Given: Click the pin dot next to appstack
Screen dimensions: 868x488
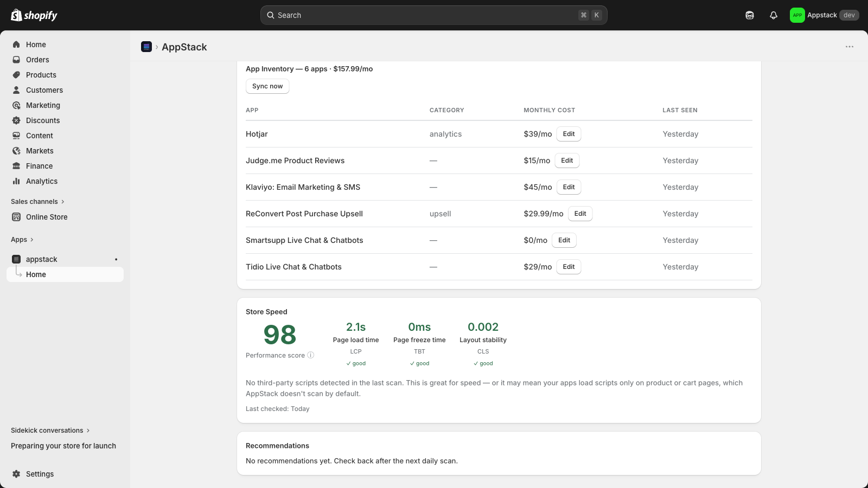Looking at the screenshot, I should (116, 259).
